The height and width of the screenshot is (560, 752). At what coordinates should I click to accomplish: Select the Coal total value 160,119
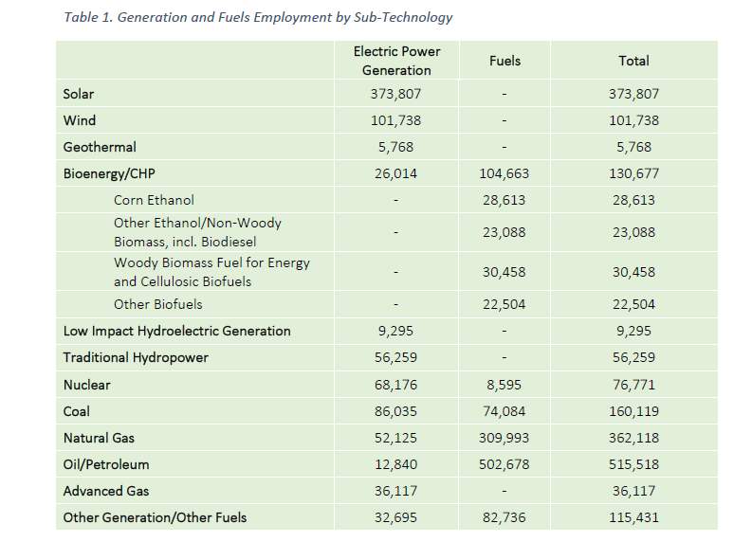(x=633, y=411)
